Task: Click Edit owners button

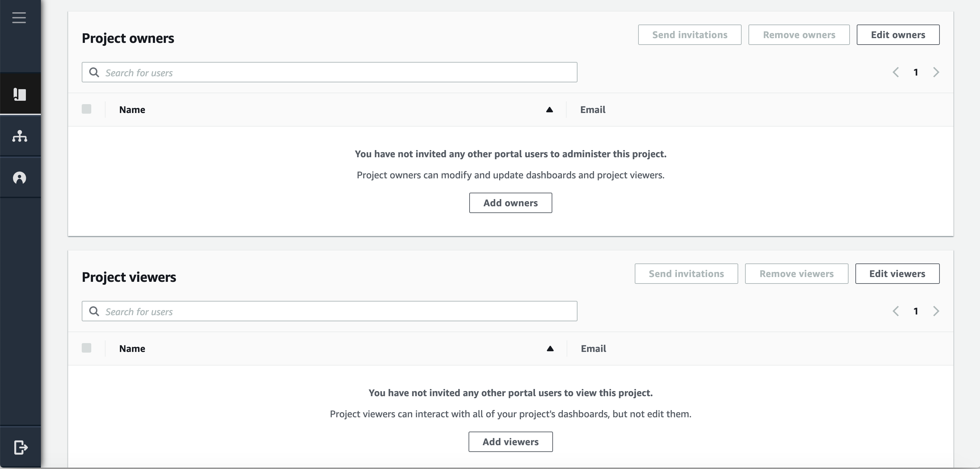Action: (898, 35)
